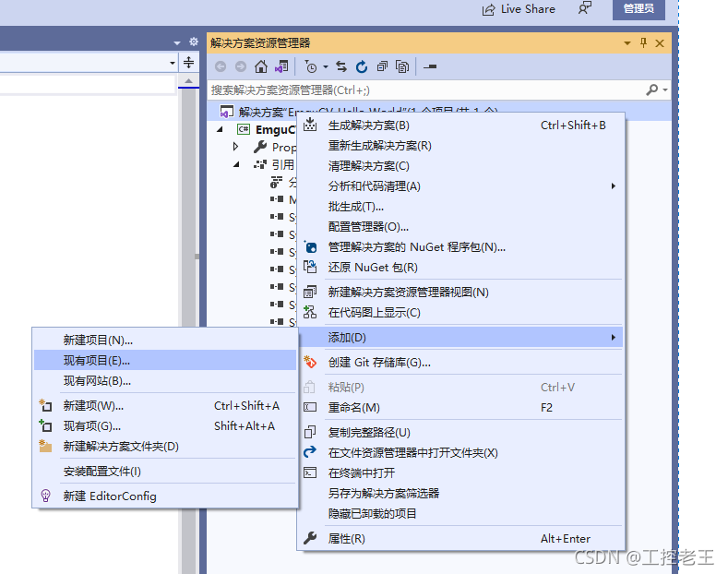Open the search options dropdown arrow
The image size is (728, 574).
pos(665,90)
